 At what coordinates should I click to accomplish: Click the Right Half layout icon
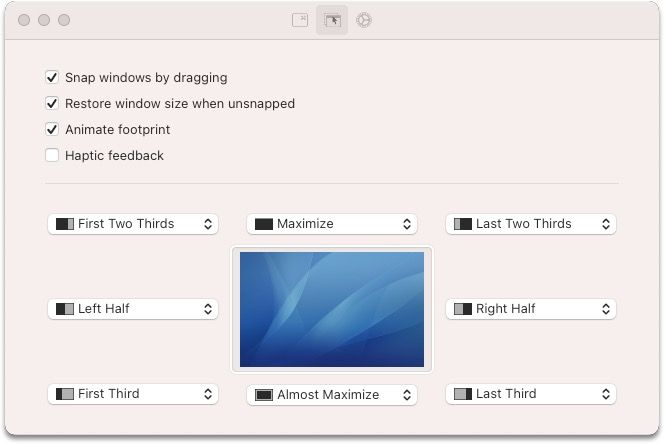(463, 309)
